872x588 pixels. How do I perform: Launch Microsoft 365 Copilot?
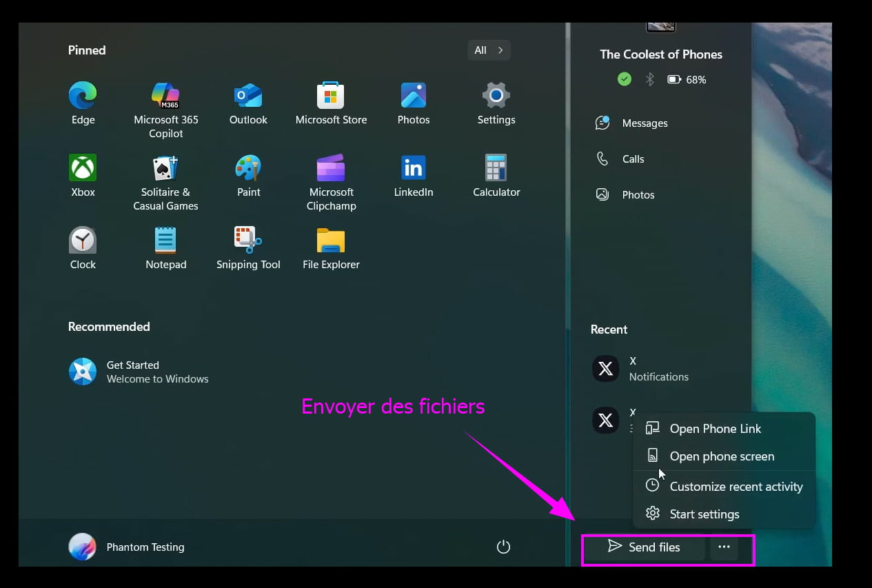[x=165, y=110]
